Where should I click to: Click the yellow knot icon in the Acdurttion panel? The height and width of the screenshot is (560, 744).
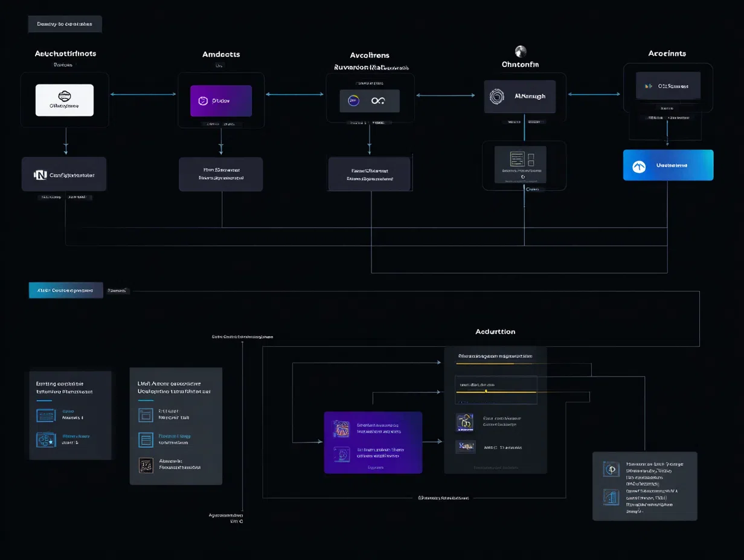465,422
